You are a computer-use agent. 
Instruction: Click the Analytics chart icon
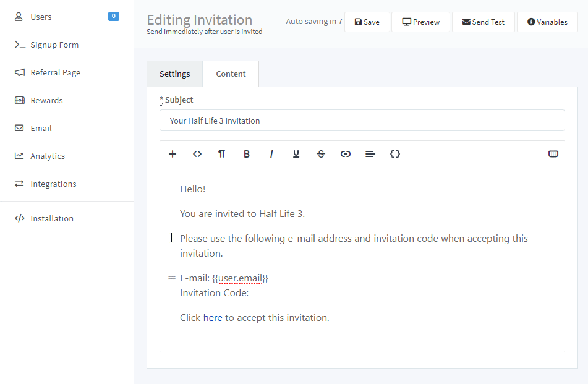click(19, 156)
